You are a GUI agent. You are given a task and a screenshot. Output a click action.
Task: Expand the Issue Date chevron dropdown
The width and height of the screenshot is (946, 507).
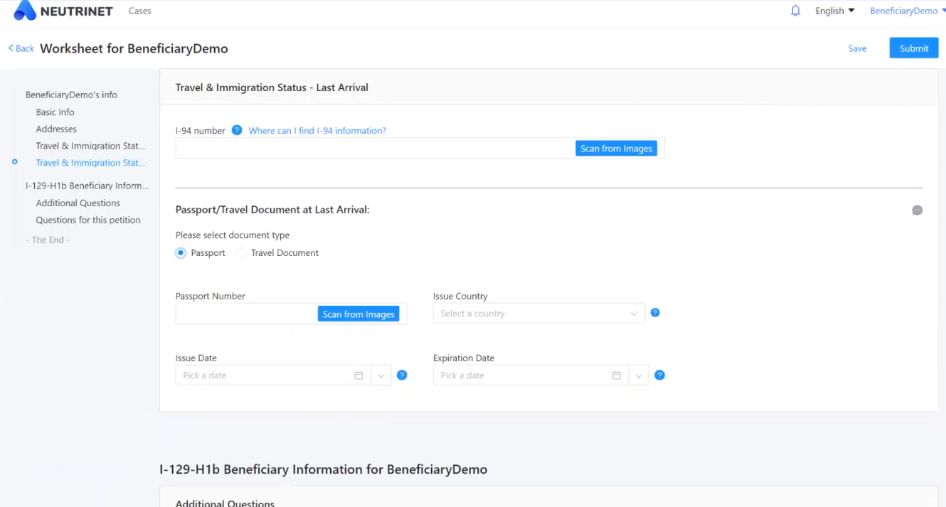point(381,375)
